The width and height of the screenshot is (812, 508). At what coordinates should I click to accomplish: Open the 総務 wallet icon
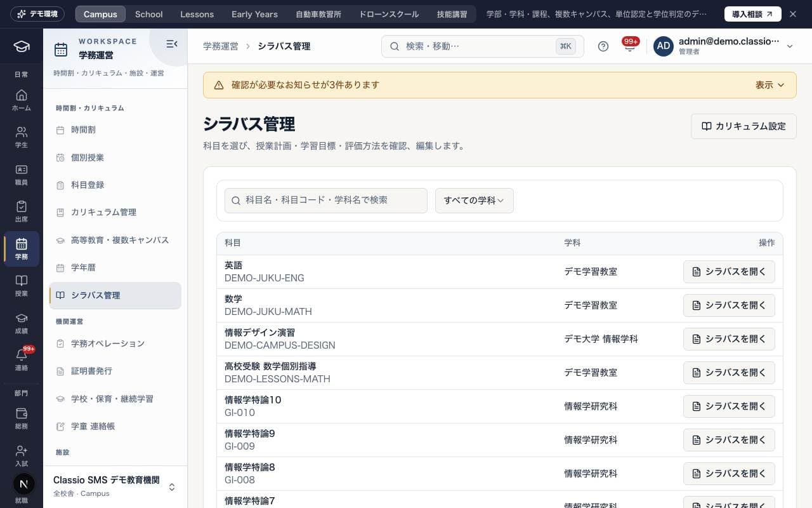click(22, 418)
